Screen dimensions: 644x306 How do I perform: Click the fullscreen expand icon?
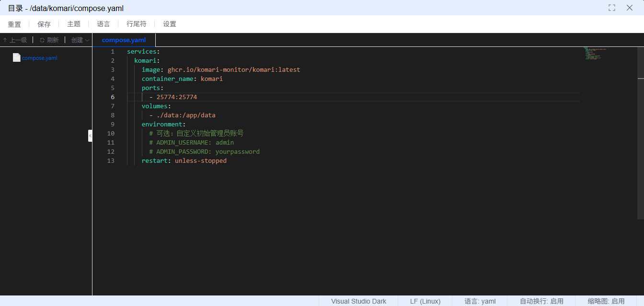coord(612,8)
